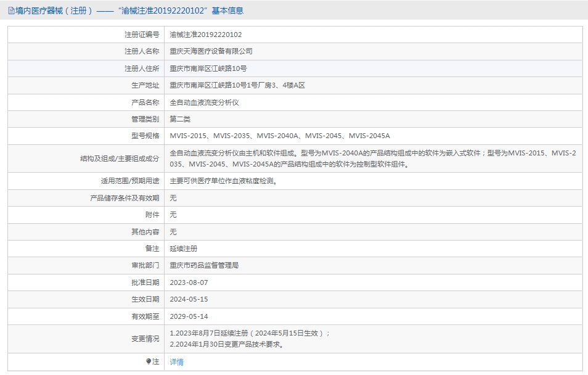Click the intended use text 主要可供医疗单位作血液粘度检测

tap(223, 181)
